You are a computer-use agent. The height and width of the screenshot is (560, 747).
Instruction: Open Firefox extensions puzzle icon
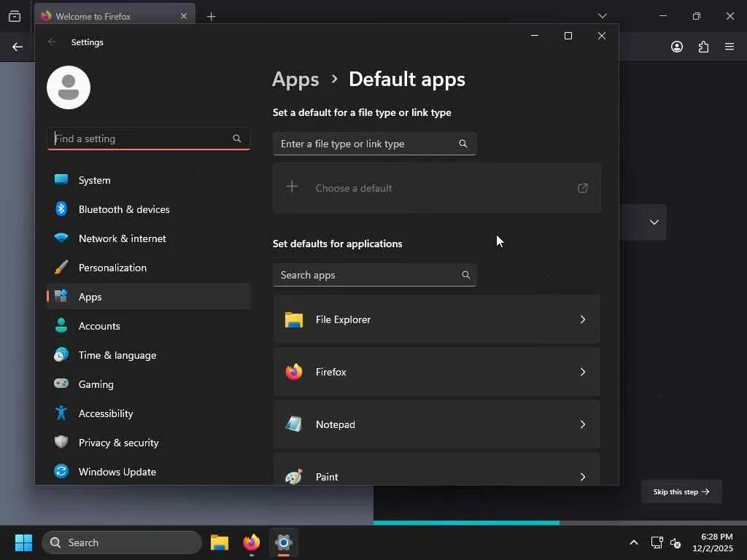pyautogui.click(x=704, y=47)
